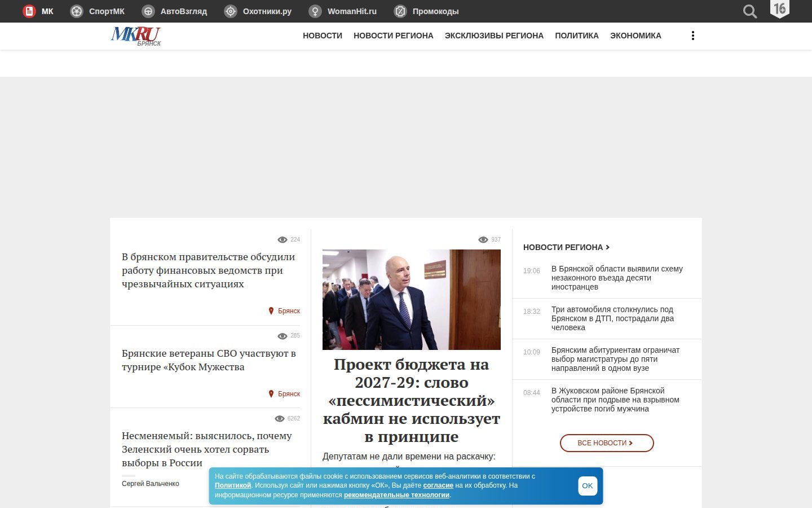Click eye views icon showing 285
812x508 pixels.
tap(283, 336)
